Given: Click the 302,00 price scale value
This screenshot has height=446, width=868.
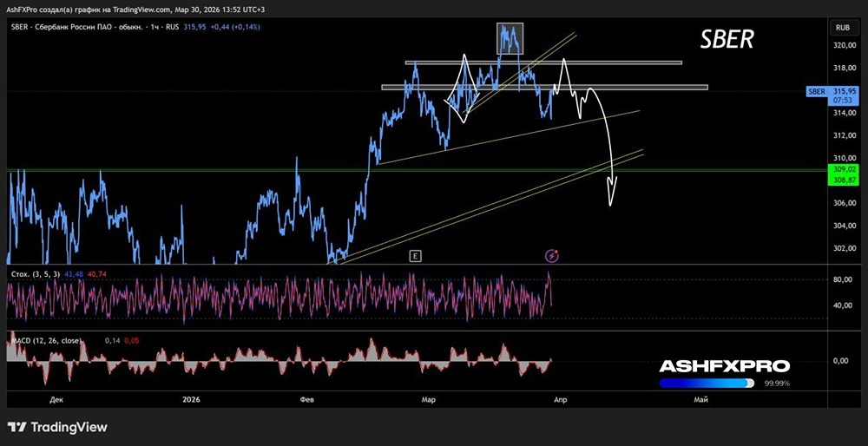Looking at the screenshot, I should click(844, 248).
